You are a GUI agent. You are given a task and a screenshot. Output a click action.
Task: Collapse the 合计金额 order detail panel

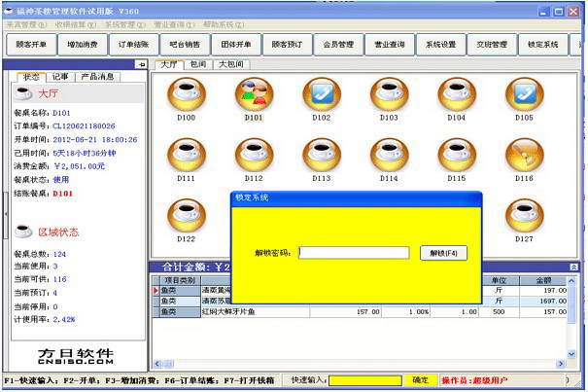(573, 267)
